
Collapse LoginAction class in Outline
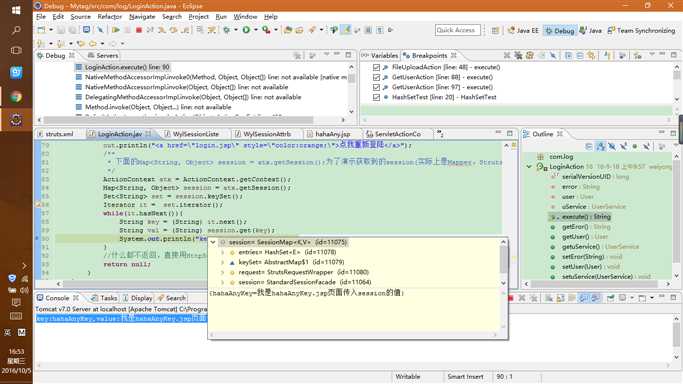[529, 167]
